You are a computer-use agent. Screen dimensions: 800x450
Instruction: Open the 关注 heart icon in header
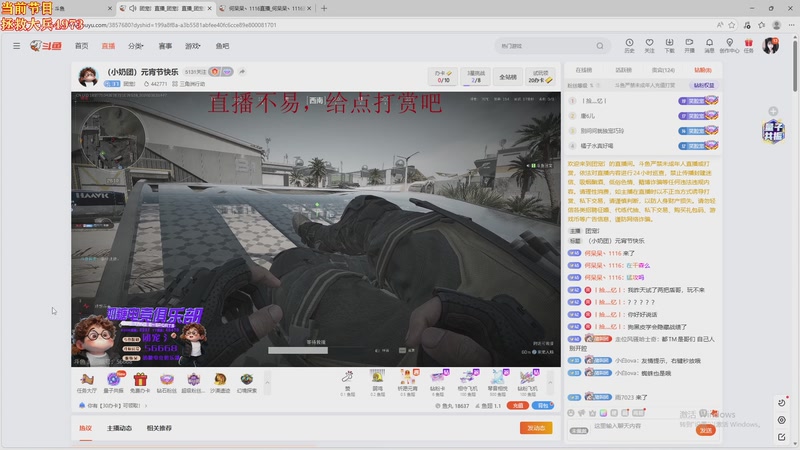(x=649, y=45)
